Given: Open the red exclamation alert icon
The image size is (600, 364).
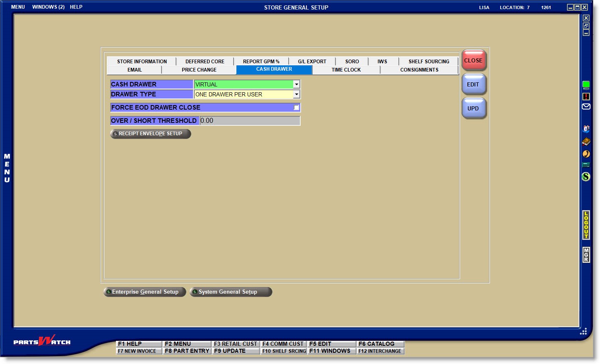Looking at the screenshot, I should tap(586, 96).
